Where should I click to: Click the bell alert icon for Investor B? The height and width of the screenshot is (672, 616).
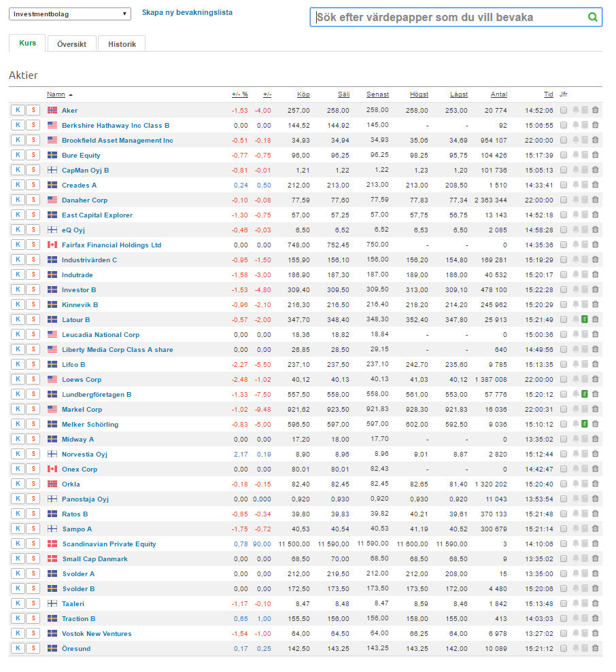575,289
